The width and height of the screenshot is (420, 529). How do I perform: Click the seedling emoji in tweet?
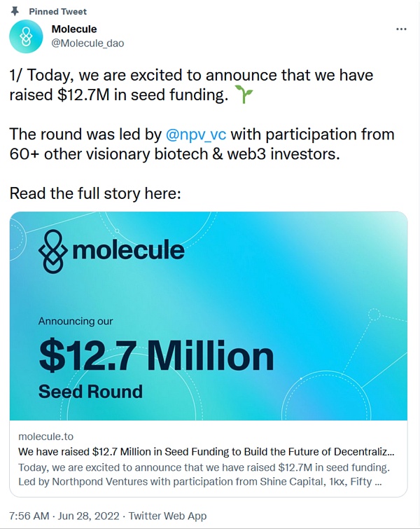click(243, 95)
